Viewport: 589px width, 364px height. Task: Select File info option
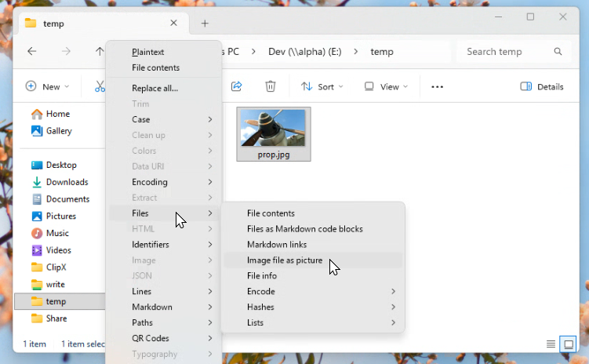pyautogui.click(x=313, y=276)
